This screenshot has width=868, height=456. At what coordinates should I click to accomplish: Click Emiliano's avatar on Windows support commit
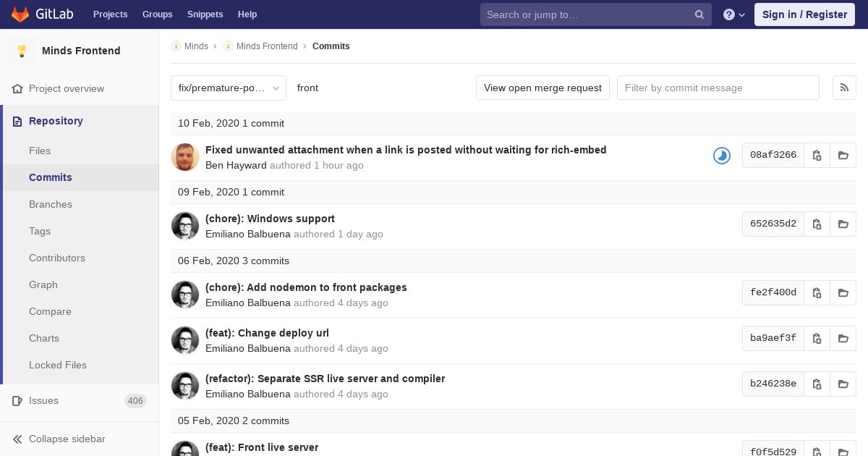pyautogui.click(x=185, y=226)
